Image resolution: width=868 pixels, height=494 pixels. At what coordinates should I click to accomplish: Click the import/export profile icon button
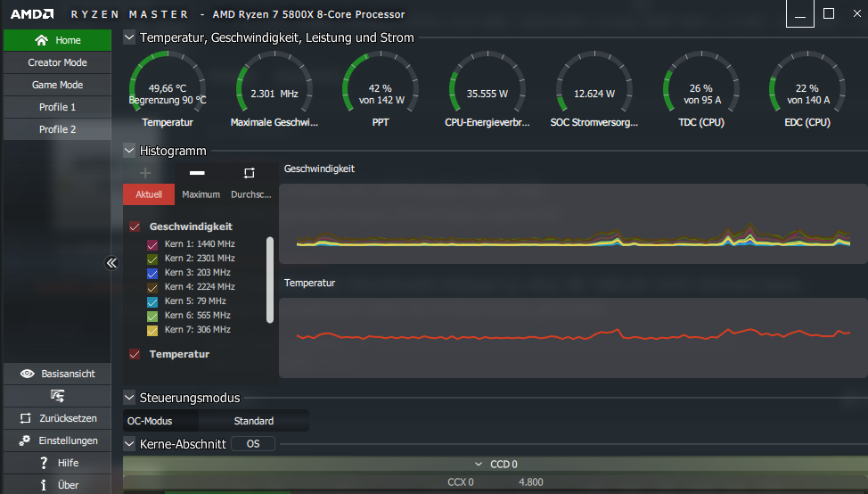click(57, 396)
